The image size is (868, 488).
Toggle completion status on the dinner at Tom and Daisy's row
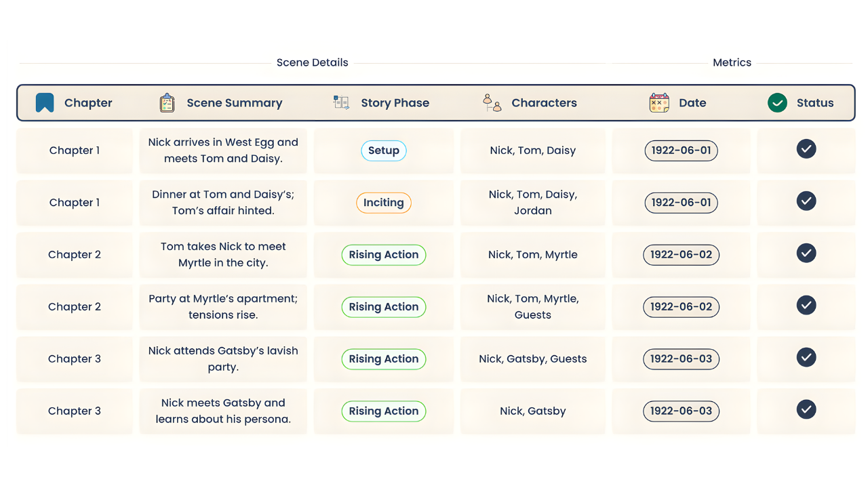pyautogui.click(x=806, y=201)
